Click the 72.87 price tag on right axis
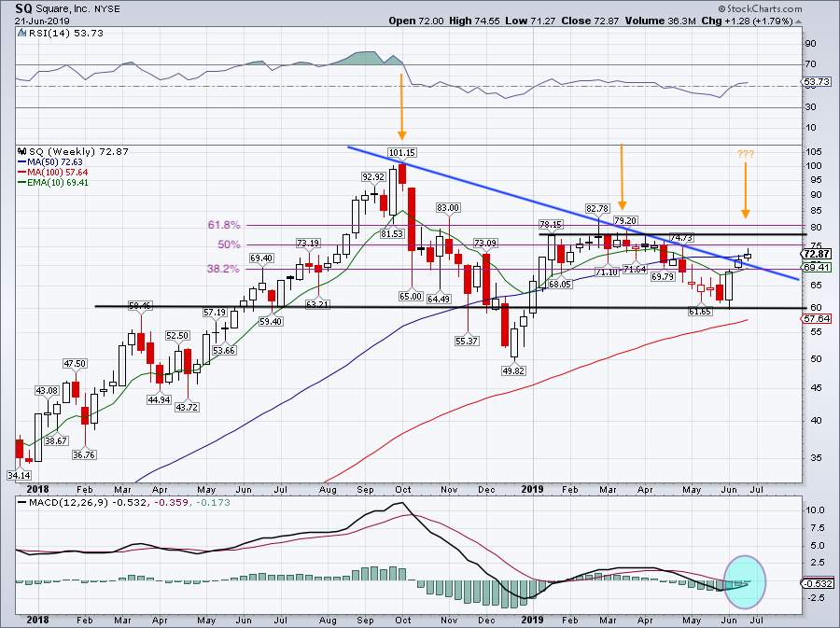 (x=818, y=254)
